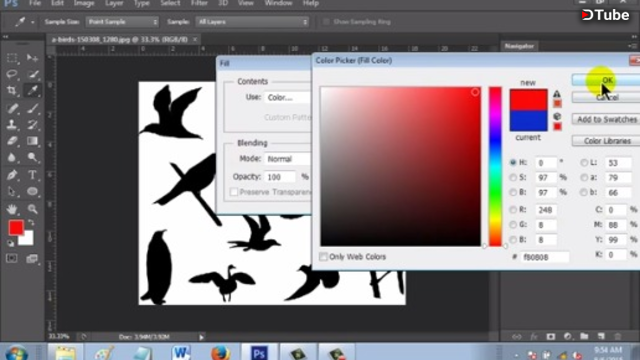This screenshot has width=640, height=360.
Task: Select the Rectangular Marquee tool
Action: click(12, 58)
